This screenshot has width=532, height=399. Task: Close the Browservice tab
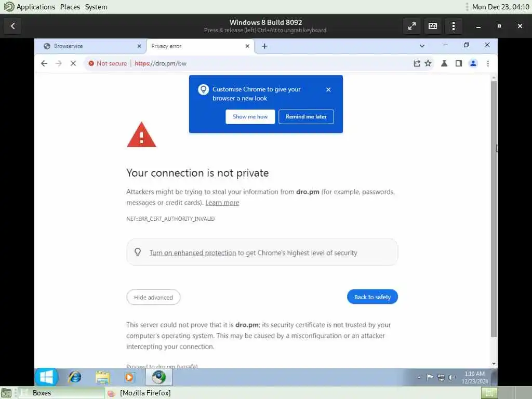coord(139,46)
